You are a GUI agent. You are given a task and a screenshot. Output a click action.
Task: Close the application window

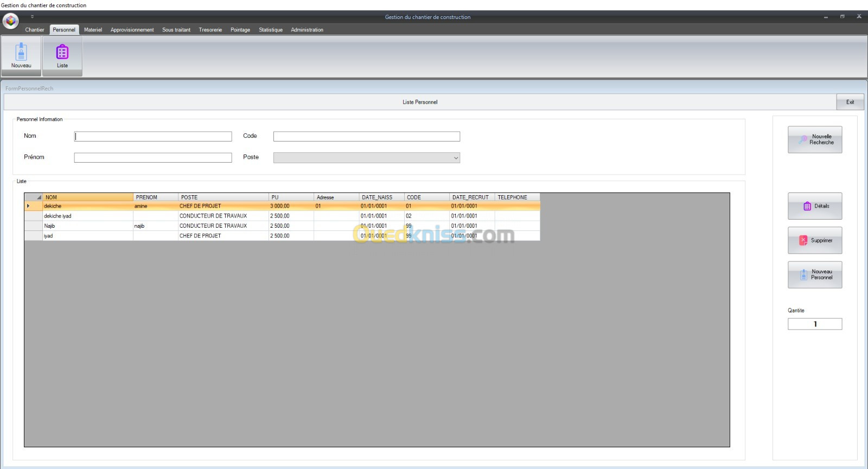pos(859,17)
